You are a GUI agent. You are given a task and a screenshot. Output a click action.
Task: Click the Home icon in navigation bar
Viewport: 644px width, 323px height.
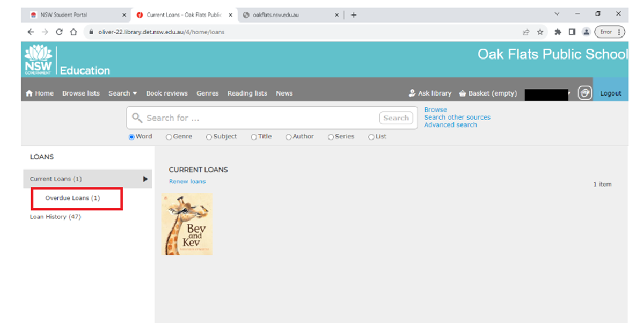(x=30, y=93)
